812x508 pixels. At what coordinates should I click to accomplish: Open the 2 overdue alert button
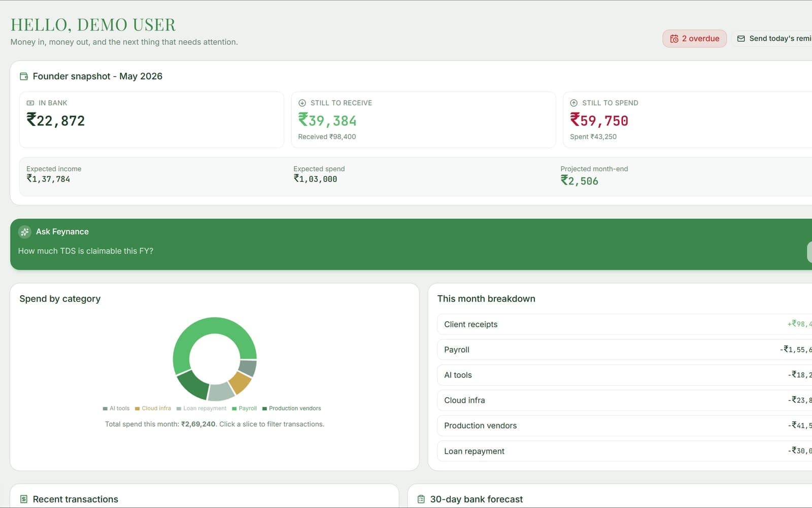point(694,39)
